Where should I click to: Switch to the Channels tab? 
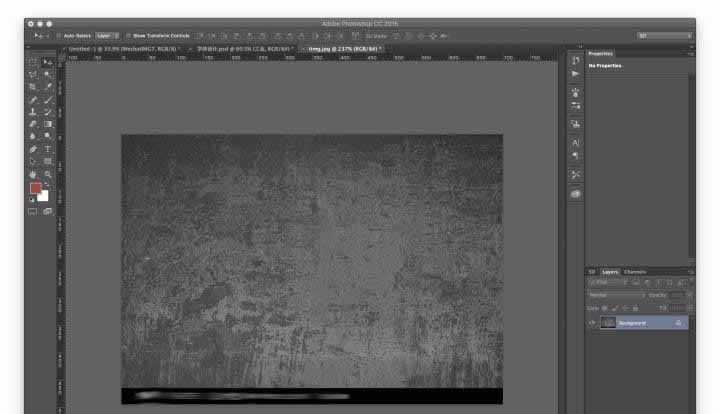(x=635, y=272)
